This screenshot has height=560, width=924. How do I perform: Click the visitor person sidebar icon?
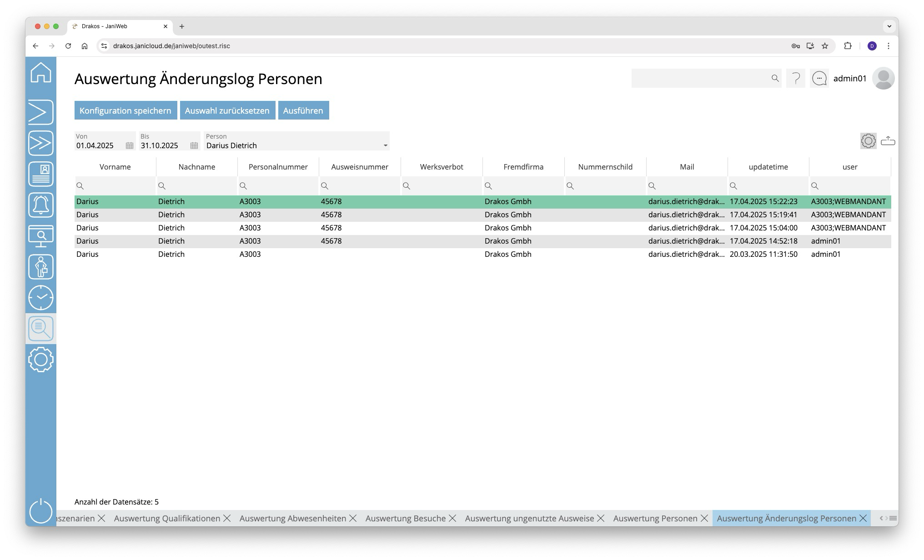41,267
